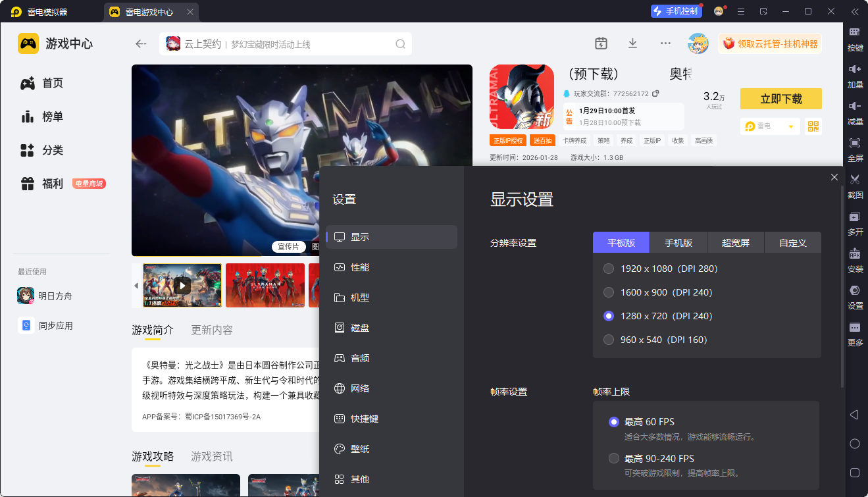Copy the player group number 772562172
The height and width of the screenshot is (497, 868).
click(655, 93)
